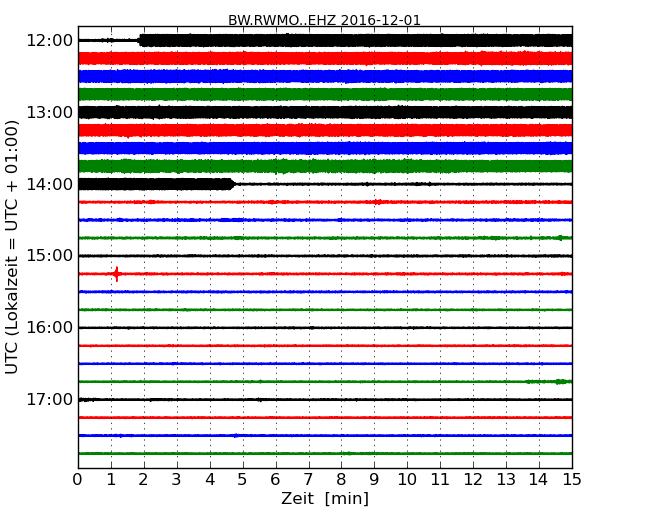
Task: Click the 17:00 time label
Action: 50,399
